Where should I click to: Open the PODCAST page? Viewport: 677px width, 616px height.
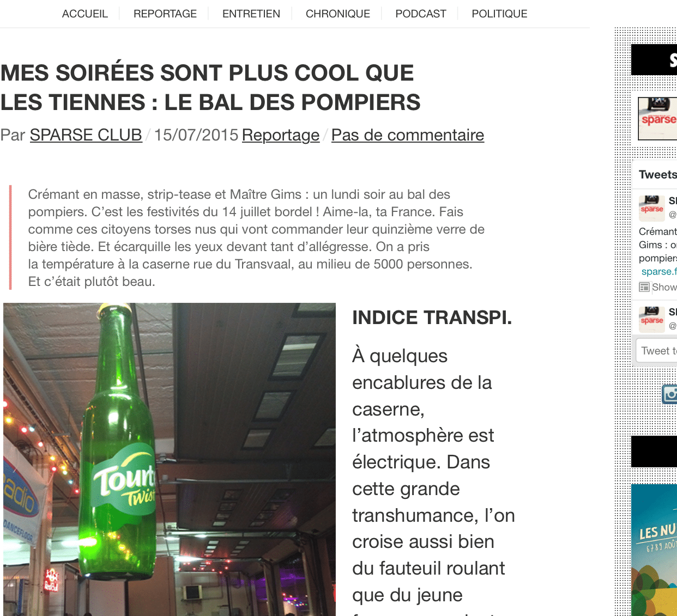click(x=421, y=14)
